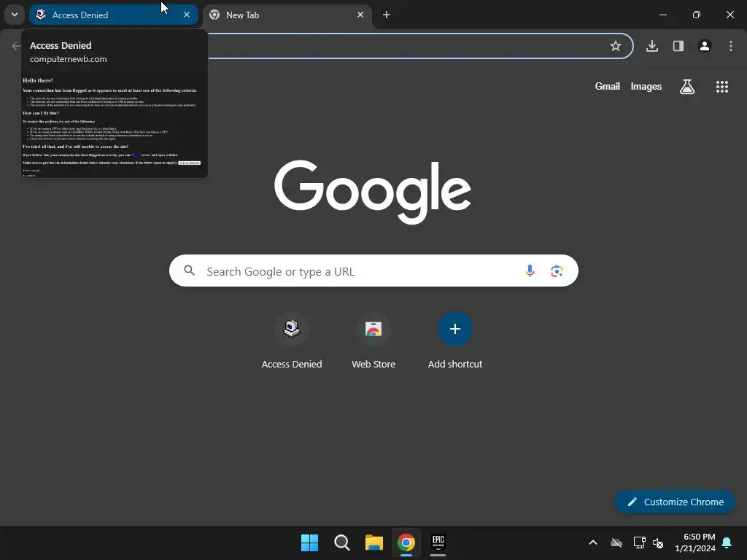Toggle the side panel icon
747x560 pixels.
pyautogui.click(x=678, y=46)
